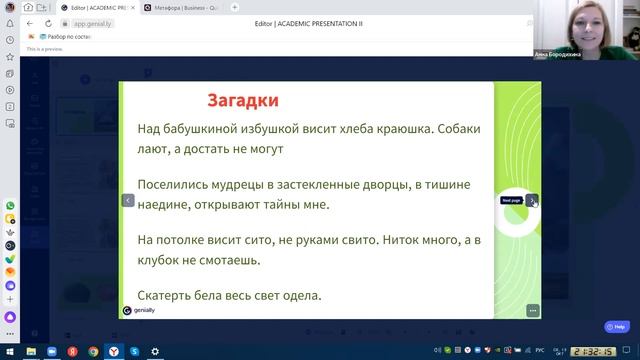Go back in the browser

click(x=30, y=24)
